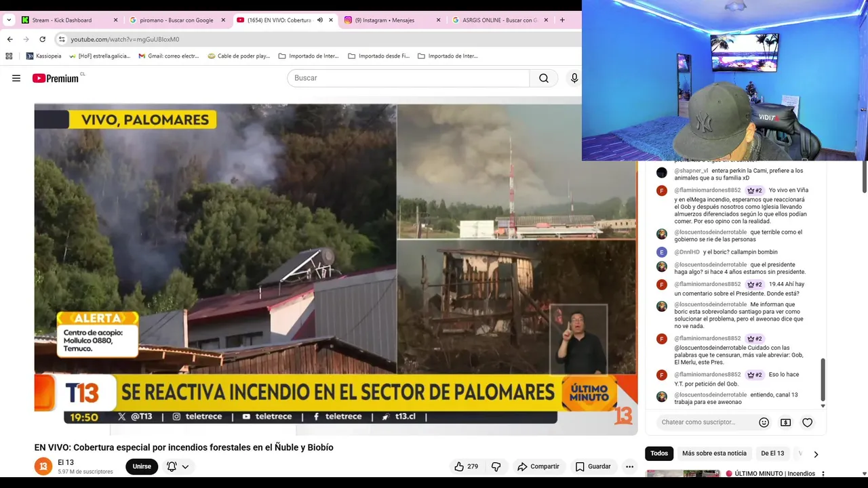This screenshot has height=488, width=868.
Task: Click the video title text
Action: click(x=184, y=447)
